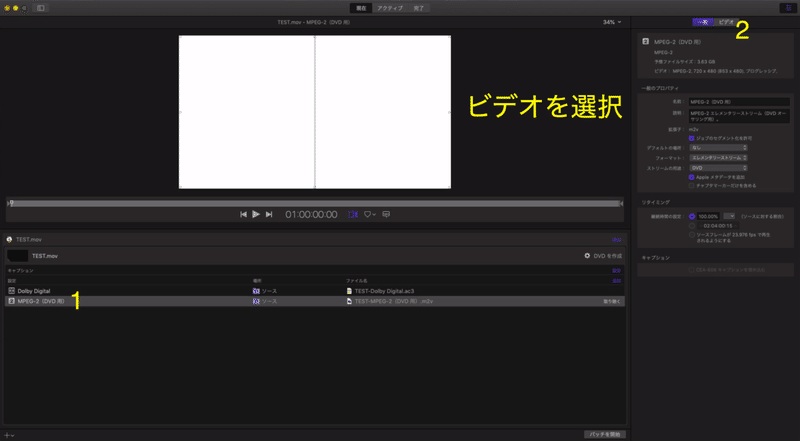Click the out-point marker at timeline end
Screen dimensions: 800x441
point(621,204)
